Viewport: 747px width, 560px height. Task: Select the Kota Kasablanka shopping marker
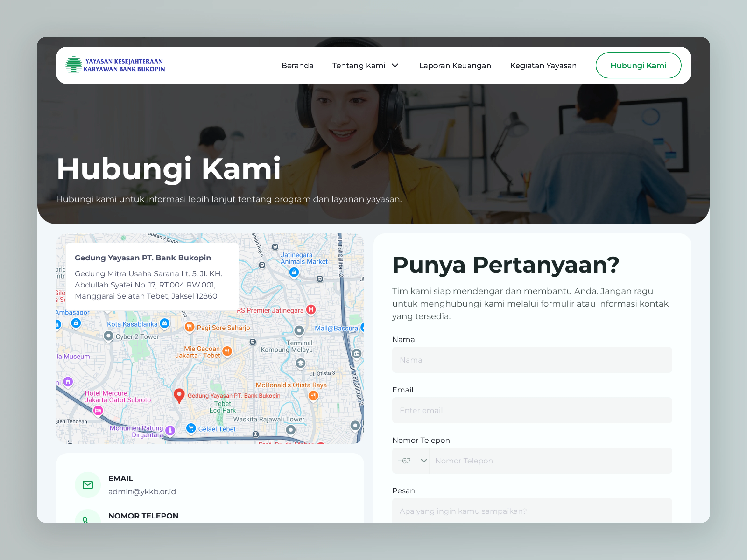click(x=164, y=323)
